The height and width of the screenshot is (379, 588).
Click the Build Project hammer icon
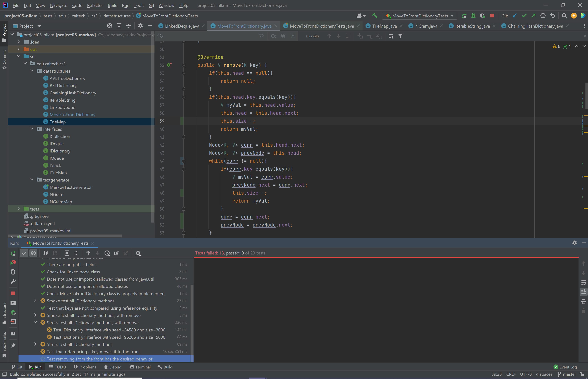pos(375,16)
